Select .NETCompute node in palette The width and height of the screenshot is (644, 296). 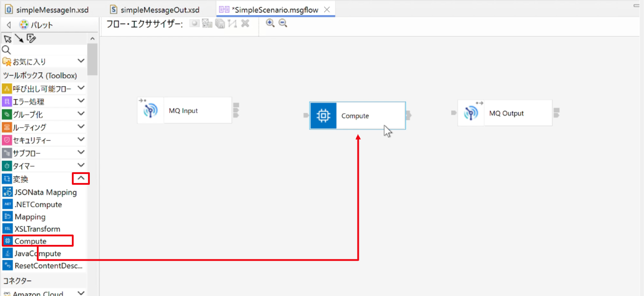[x=32, y=205]
